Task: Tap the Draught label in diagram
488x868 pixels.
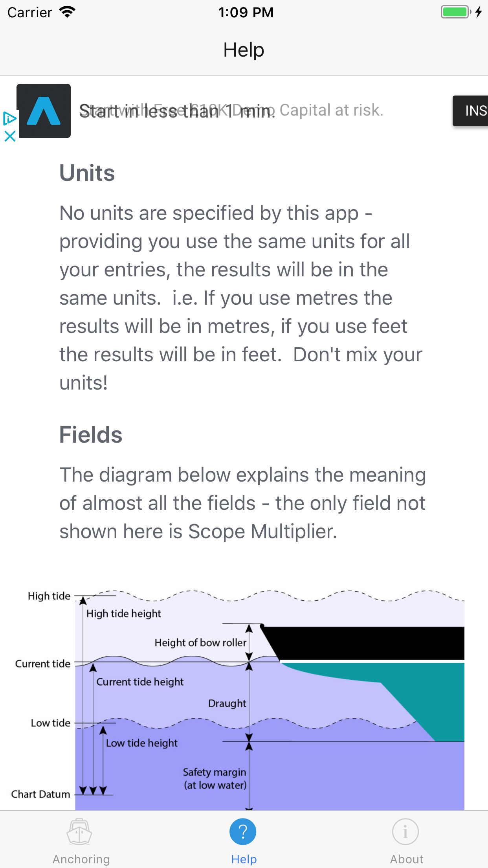Action: [227, 703]
